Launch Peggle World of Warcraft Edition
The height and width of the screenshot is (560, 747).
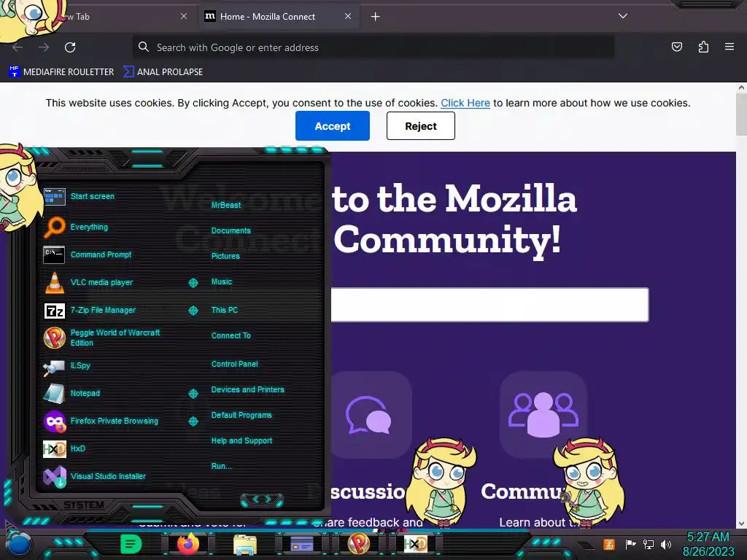pos(102,338)
